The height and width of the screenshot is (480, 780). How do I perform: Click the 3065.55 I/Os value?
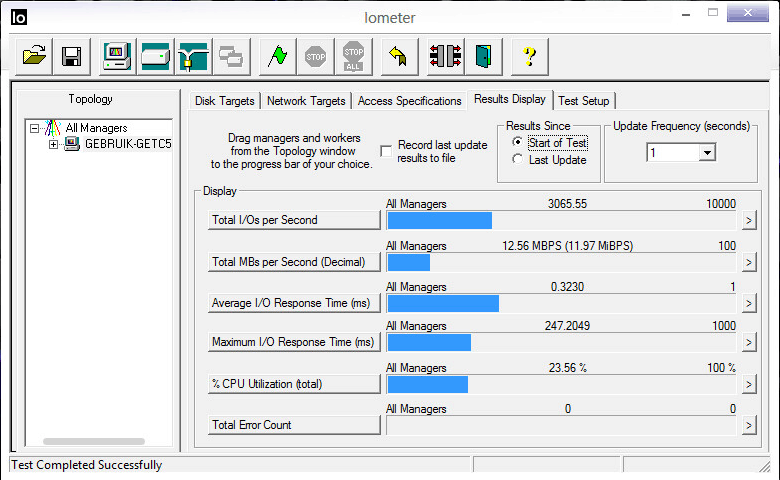(567, 204)
